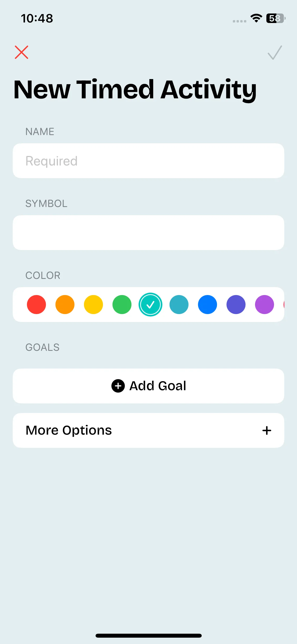Choose the orange color swatch
Viewport: 297px width, 644px height.
click(65, 305)
